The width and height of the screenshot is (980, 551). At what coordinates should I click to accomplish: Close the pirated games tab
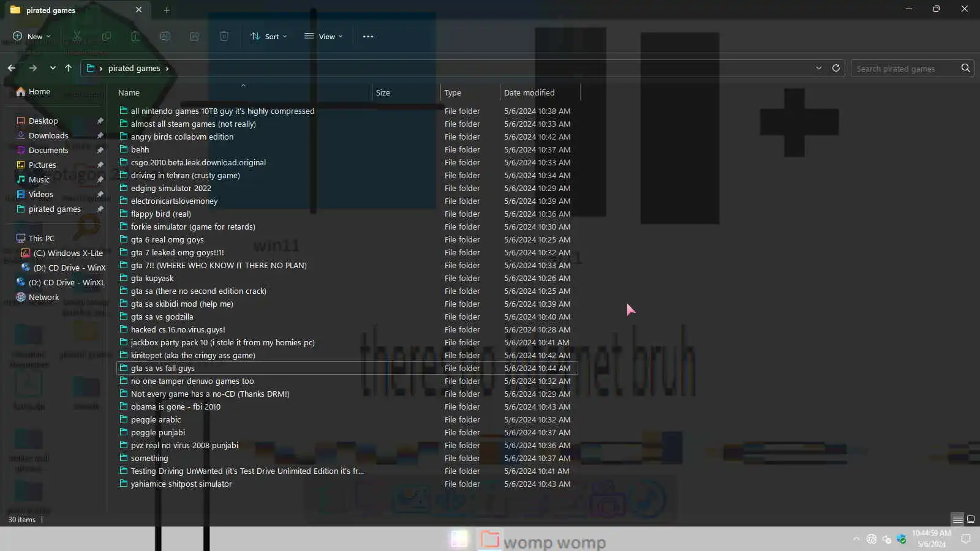point(138,10)
